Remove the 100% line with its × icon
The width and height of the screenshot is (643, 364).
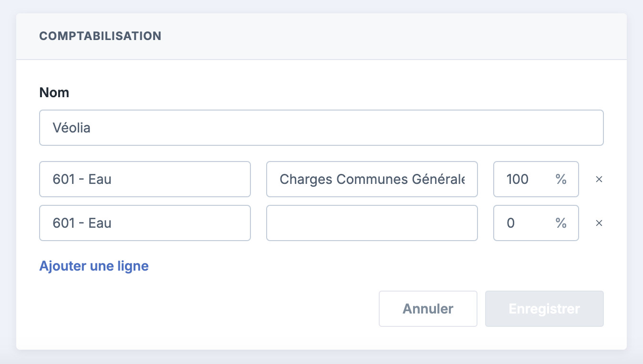pos(599,180)
